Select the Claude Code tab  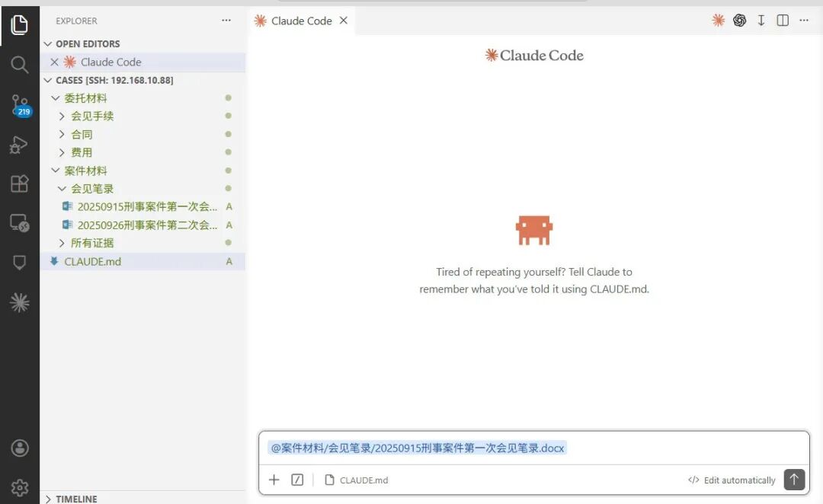click(x=301, y=21)
